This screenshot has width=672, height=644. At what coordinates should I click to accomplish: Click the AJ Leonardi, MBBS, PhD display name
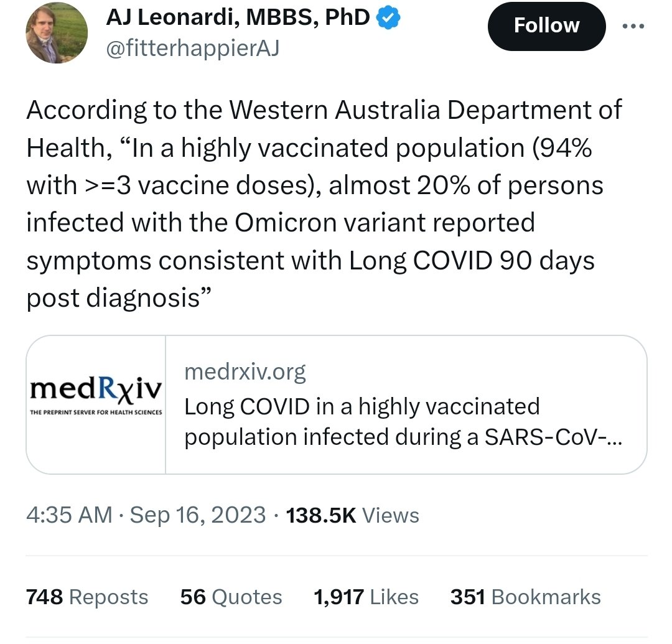click(x=238, y=17)
